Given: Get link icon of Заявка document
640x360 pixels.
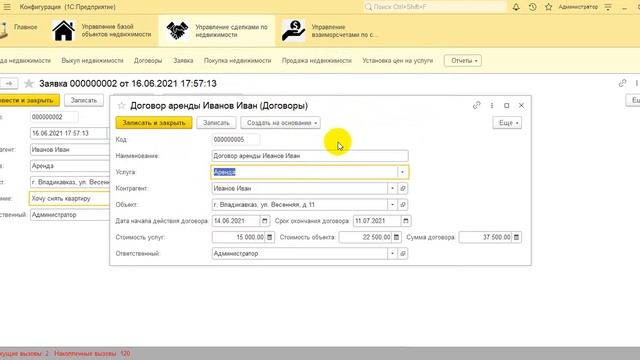Looking at the screenshot, I should click(622, 83).
